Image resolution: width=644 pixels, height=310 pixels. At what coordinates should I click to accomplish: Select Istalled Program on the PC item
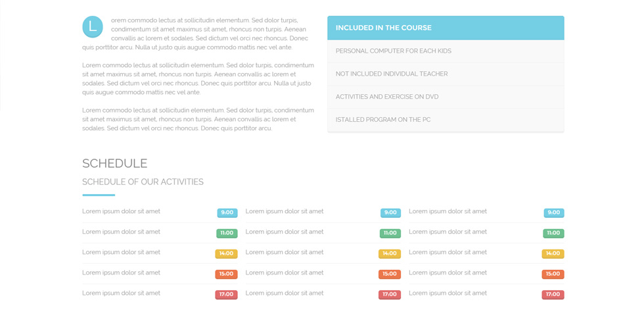(x=446, y=120)
